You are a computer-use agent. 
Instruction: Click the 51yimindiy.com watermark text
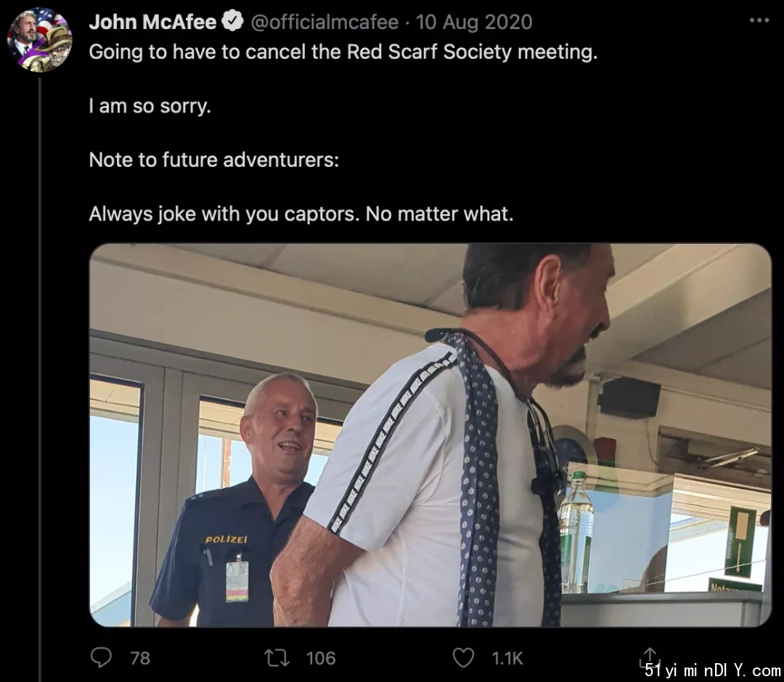713,670
